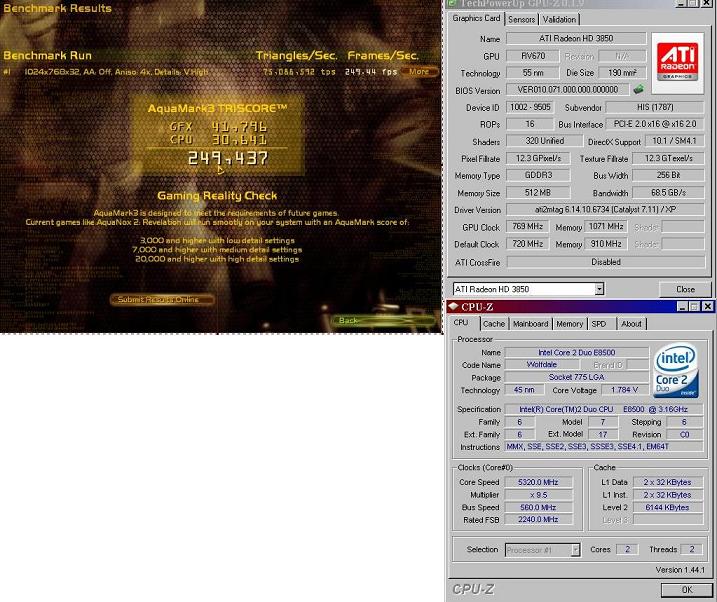Image resolution: width=717 pixels, height=602 pixels.
Task: Open the ATI Radeon HD 3850 card dropdown
Action: [x=599, y=289]
